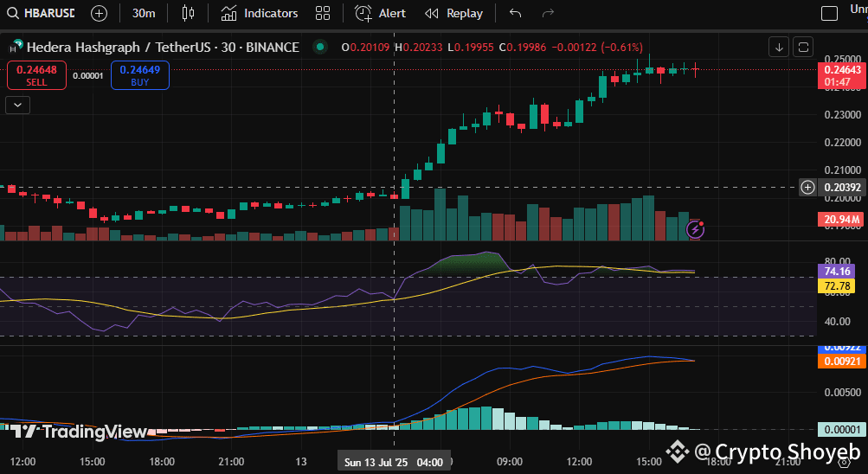Click the red SELL price button
Screen dimensions: 868x474
point(36,75)
